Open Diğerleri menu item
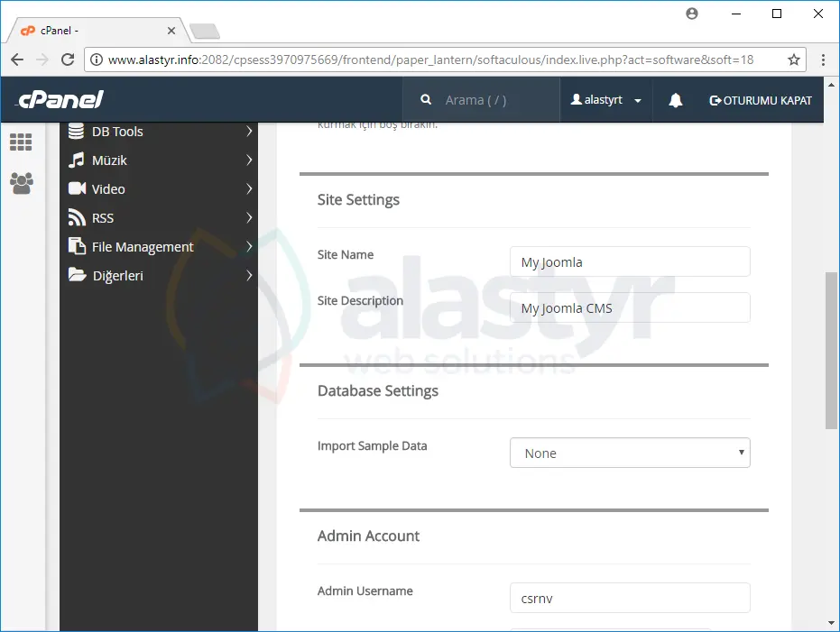840x632 pixels. 159,276
